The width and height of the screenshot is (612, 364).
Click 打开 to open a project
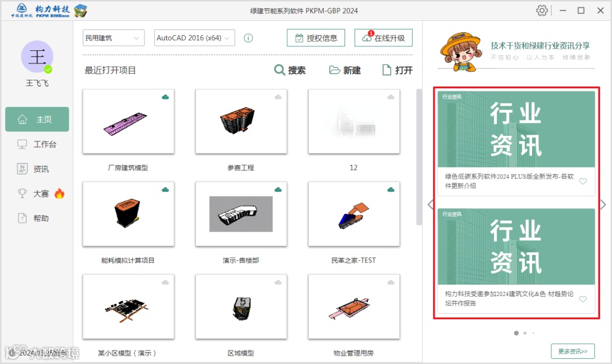click(x=397, y=70)
